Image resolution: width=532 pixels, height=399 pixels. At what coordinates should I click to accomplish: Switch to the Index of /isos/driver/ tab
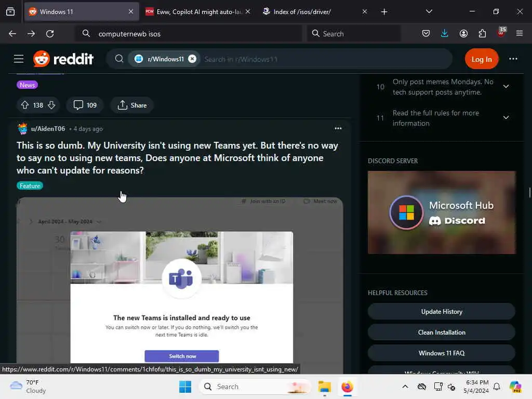coord(313,11)
